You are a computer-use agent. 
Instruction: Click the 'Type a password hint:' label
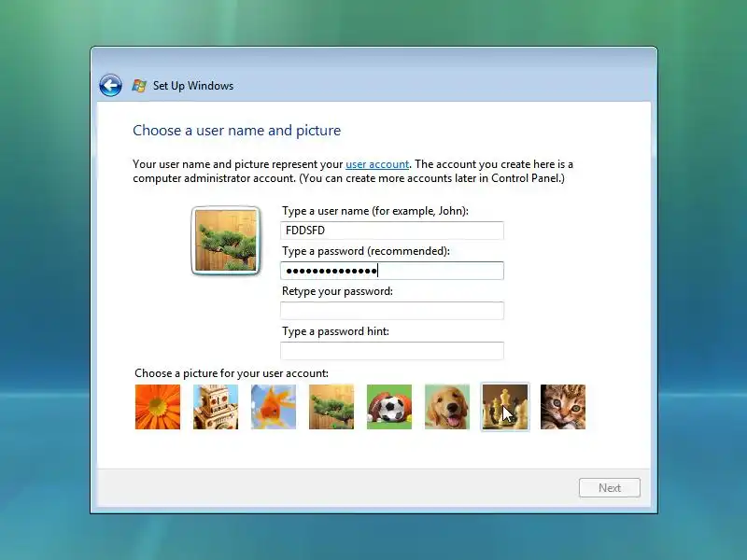[335, 331]
